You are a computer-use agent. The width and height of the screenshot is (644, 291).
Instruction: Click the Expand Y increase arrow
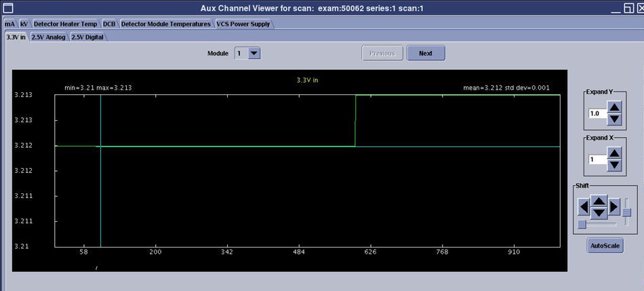(x=613, y=107)
